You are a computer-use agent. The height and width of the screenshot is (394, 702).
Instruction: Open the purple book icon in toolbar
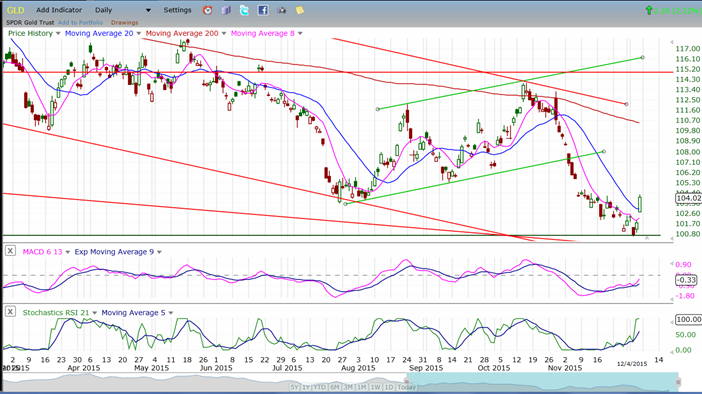point(226,10)
